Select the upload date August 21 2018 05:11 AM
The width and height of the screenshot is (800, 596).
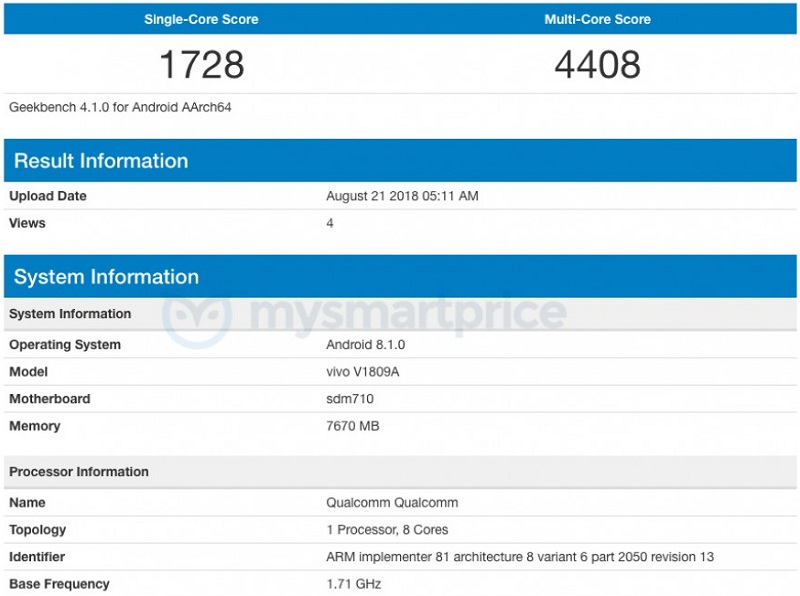point(402,196)
